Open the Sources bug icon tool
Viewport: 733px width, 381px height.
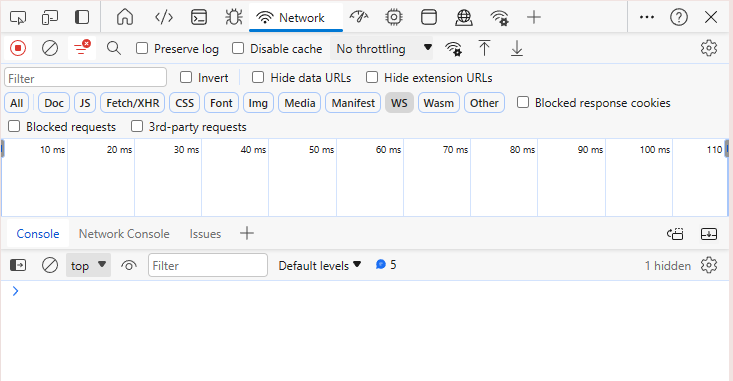233,18
